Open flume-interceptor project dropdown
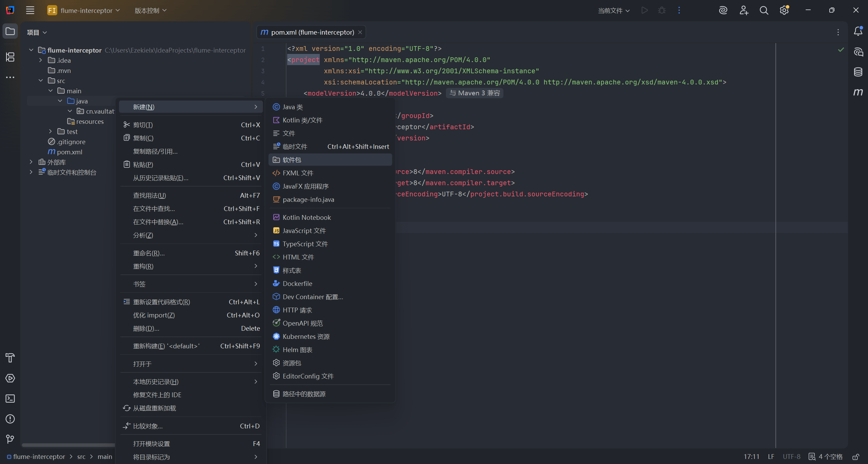 84,10
